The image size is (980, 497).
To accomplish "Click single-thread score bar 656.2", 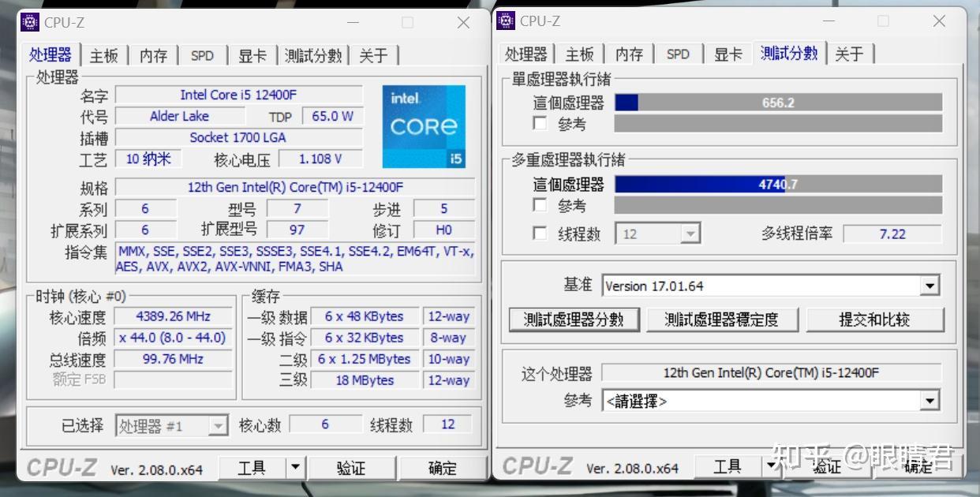I will tap(778, 103).
